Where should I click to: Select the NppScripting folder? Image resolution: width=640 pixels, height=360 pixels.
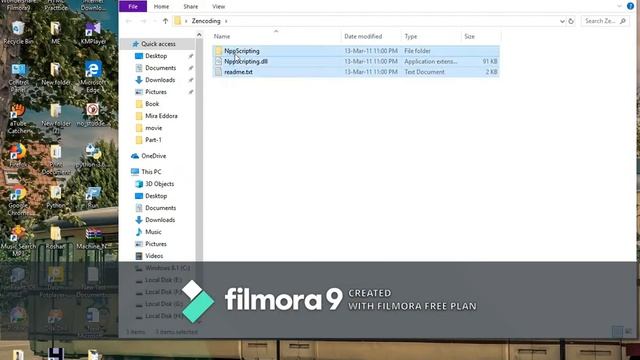pos(356,51)
